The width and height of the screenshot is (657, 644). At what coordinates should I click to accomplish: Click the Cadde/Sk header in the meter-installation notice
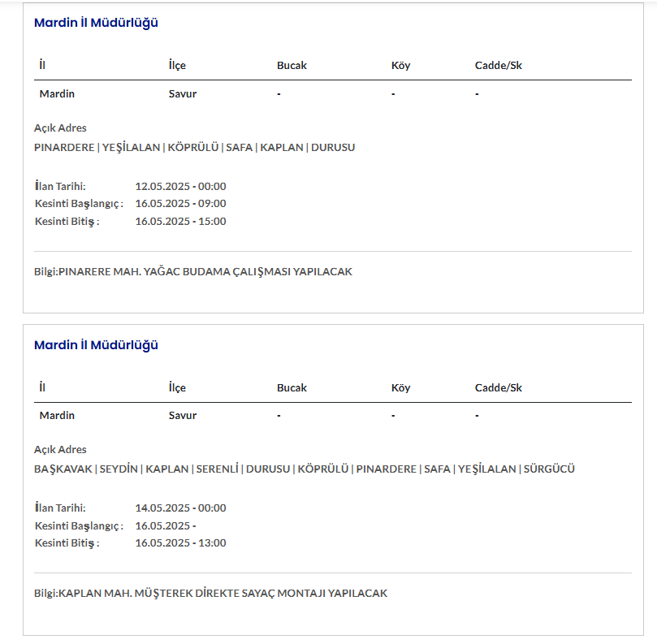(498, 387)
